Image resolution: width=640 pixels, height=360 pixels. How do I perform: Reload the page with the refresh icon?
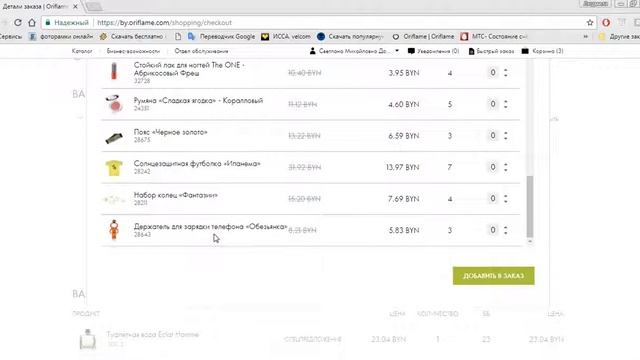(18, 23)
